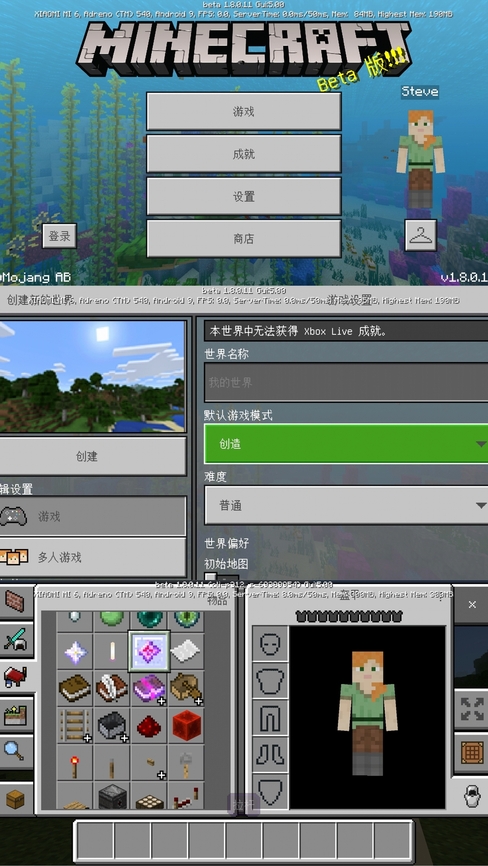Open the 设置 settings button

click(243, 197)
